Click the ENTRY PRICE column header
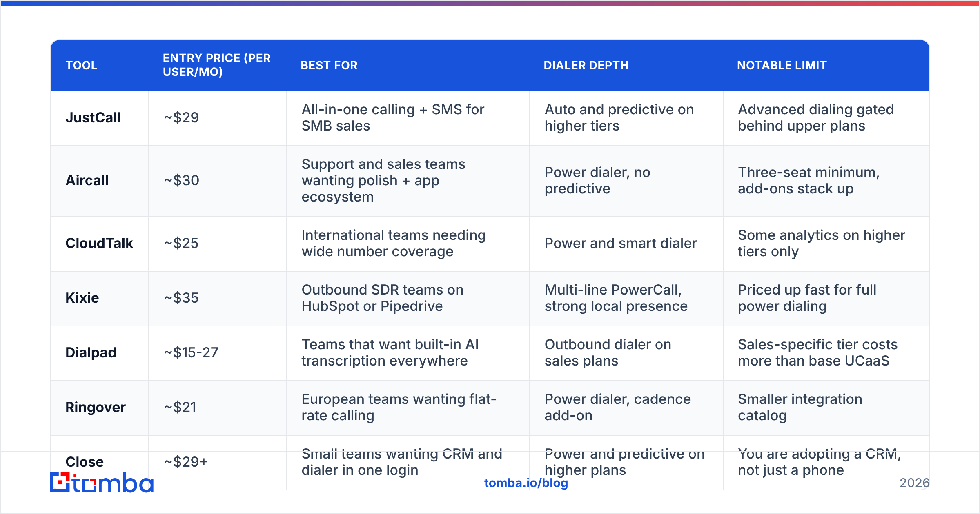The image size is (980, 514). point(217,65)
